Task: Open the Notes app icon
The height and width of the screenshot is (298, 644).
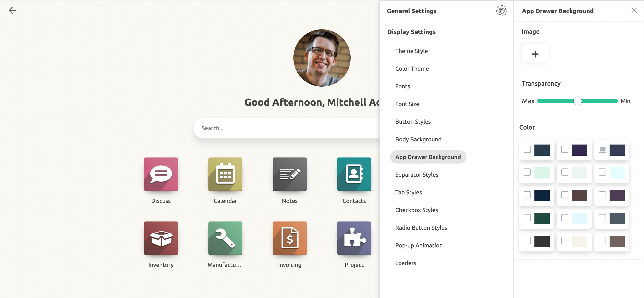Action: click(290, 174)
